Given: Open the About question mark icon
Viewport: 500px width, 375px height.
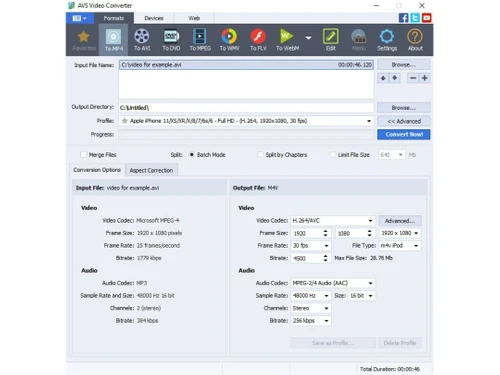Looking at the screenshot, I should pyautogui.click(x=415, y=40).
